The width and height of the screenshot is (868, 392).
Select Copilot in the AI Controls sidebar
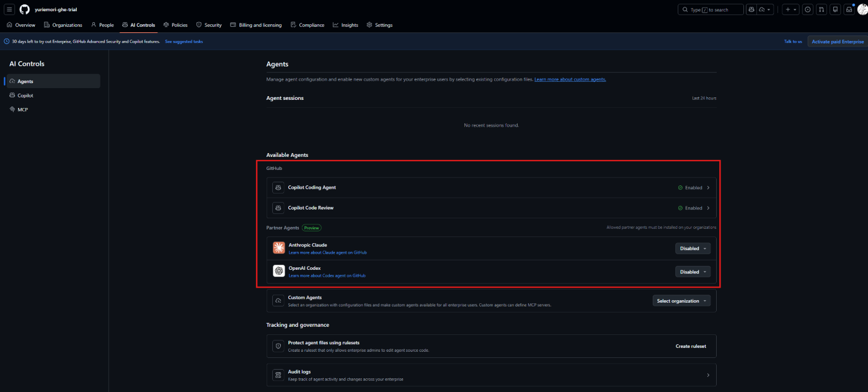click(53, 96)
